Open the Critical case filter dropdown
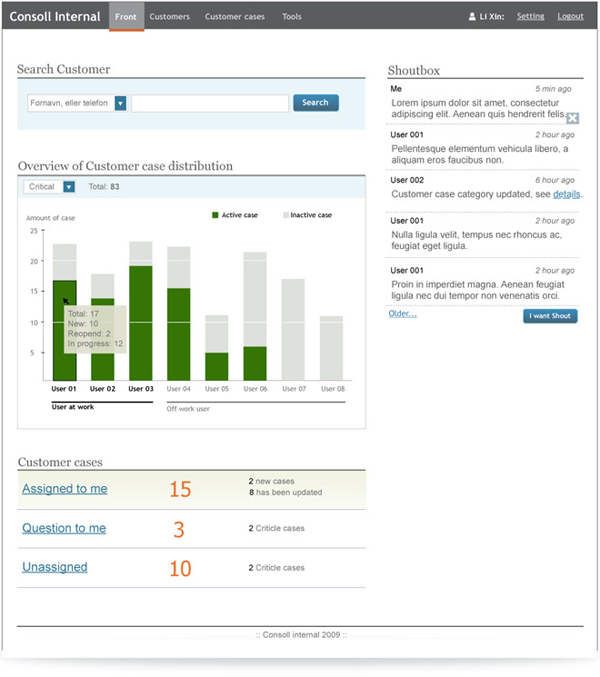The width and height of the screenshot is (600, 677). (x=69, y=187)
